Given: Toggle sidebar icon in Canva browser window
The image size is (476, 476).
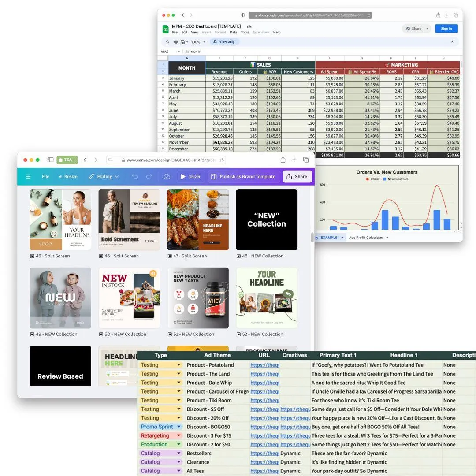Looking at the screenshot, I should coord(50,160).
